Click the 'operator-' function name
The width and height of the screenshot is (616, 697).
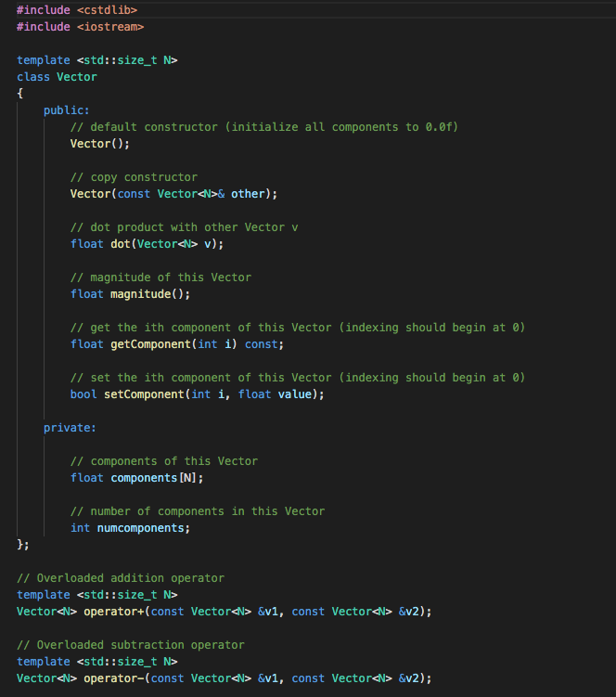[114, 678]
